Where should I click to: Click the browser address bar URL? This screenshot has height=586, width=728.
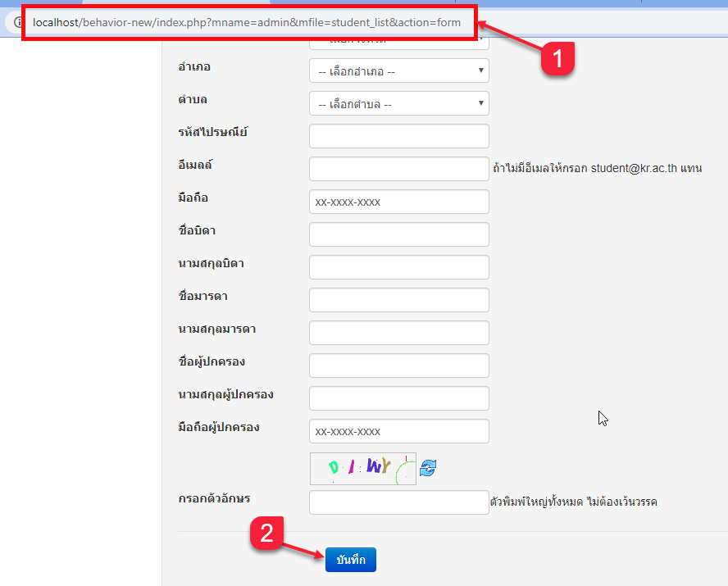tap(247, 22)
